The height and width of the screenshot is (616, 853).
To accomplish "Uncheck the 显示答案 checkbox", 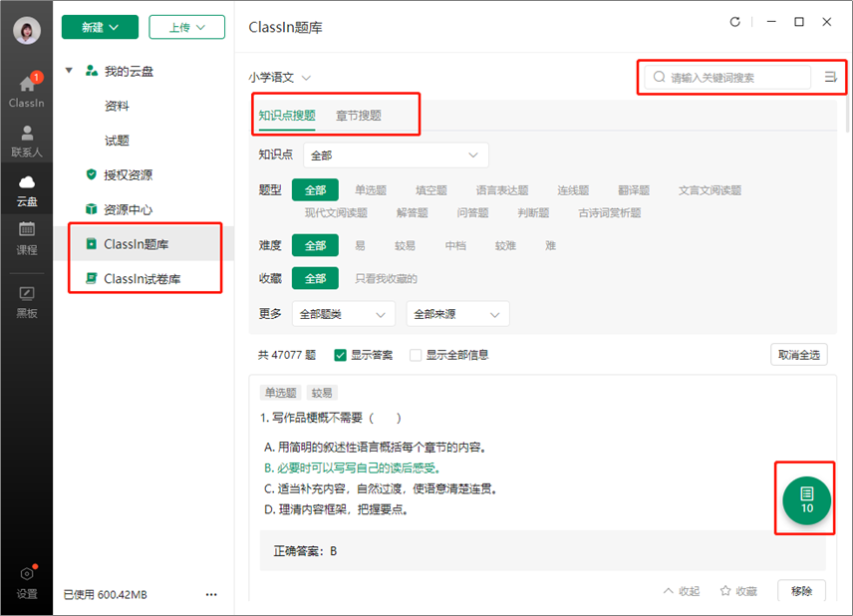I will [x=340, y=355].
